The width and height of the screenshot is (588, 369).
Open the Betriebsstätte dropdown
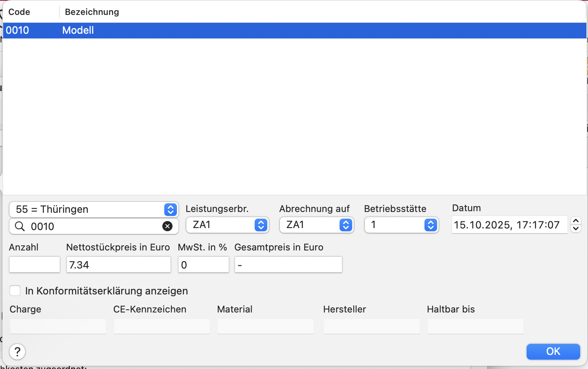401,225
